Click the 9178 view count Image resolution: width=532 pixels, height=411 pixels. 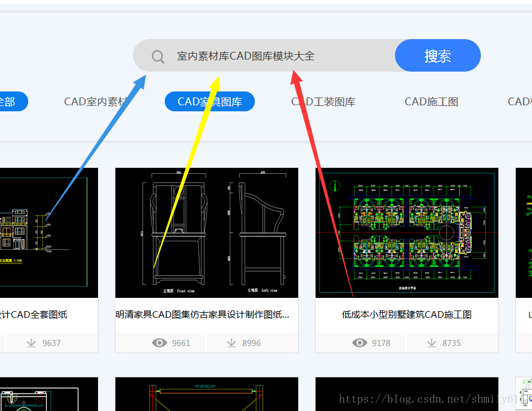click(381, 343)
